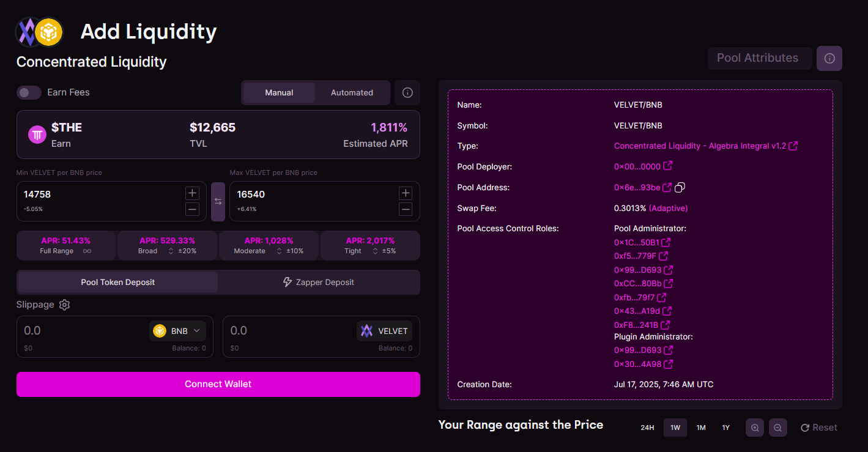Select the Manual mode tab
This screenshot has width=868, height=452.
(279, 92)
